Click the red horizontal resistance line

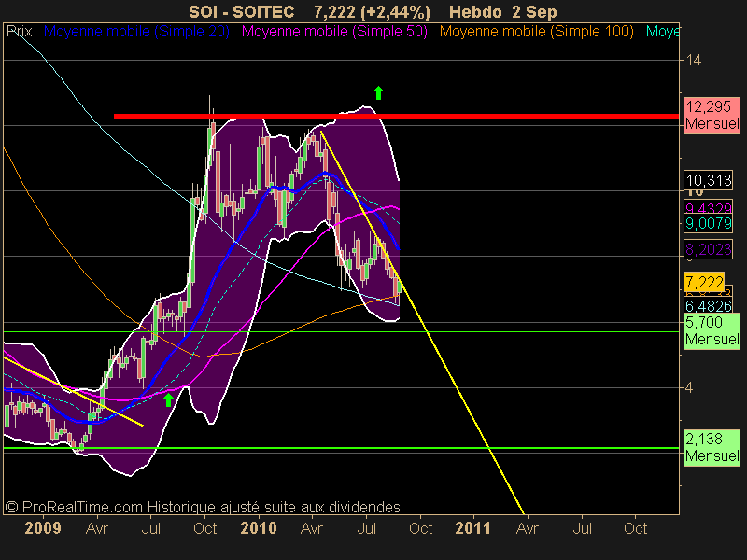coord(396,116)
